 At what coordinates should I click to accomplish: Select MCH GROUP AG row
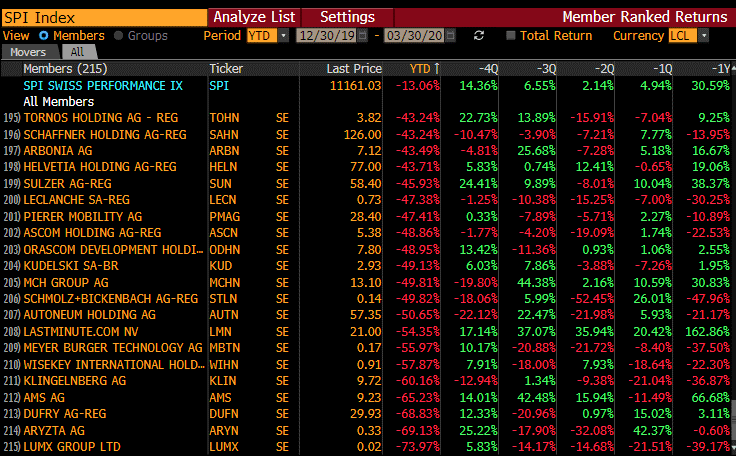click(366, 282)
